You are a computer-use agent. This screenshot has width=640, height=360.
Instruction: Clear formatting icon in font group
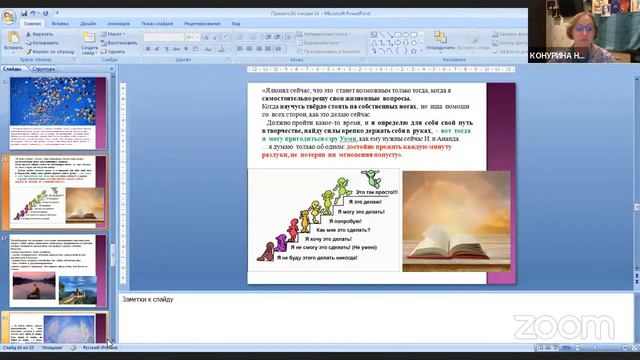point(227,38)
